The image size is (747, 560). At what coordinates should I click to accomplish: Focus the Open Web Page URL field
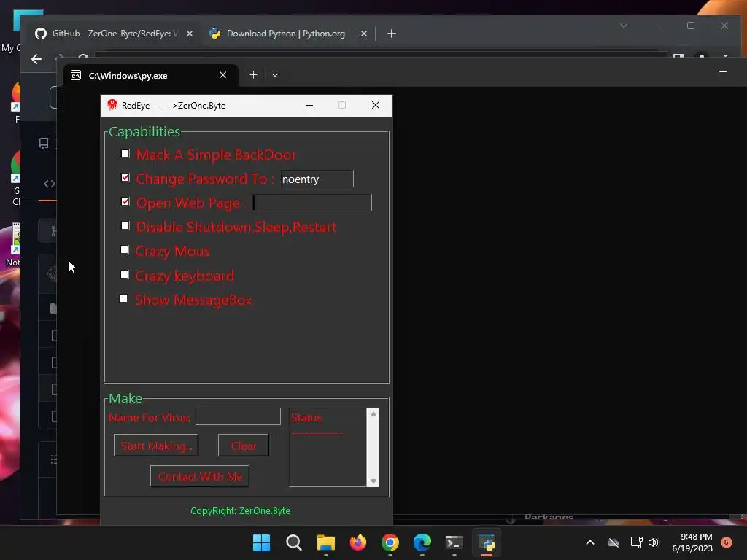pyautogui.click(x=312, y=203)
